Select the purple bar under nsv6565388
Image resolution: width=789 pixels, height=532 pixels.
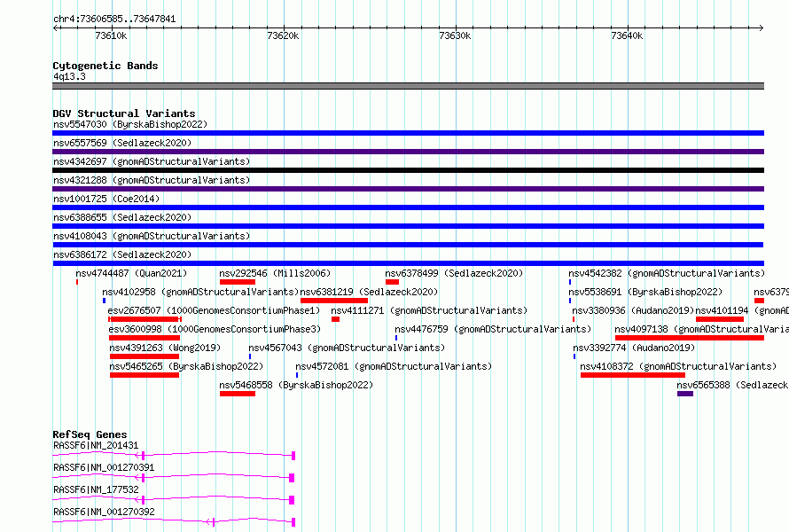pyautogui.click(x=685, y=394)
